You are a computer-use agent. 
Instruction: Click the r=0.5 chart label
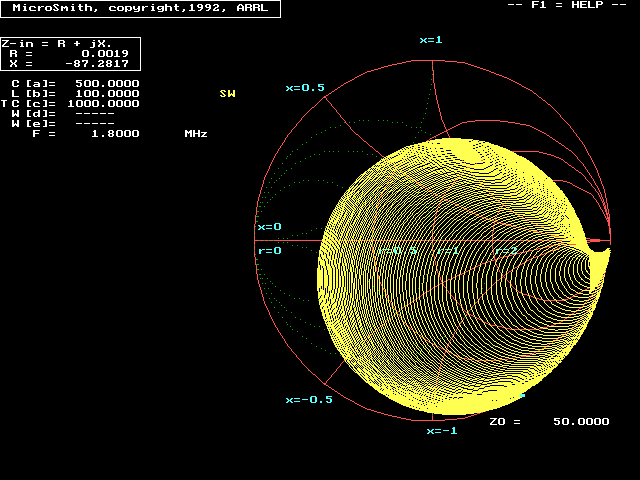(397, 251)
